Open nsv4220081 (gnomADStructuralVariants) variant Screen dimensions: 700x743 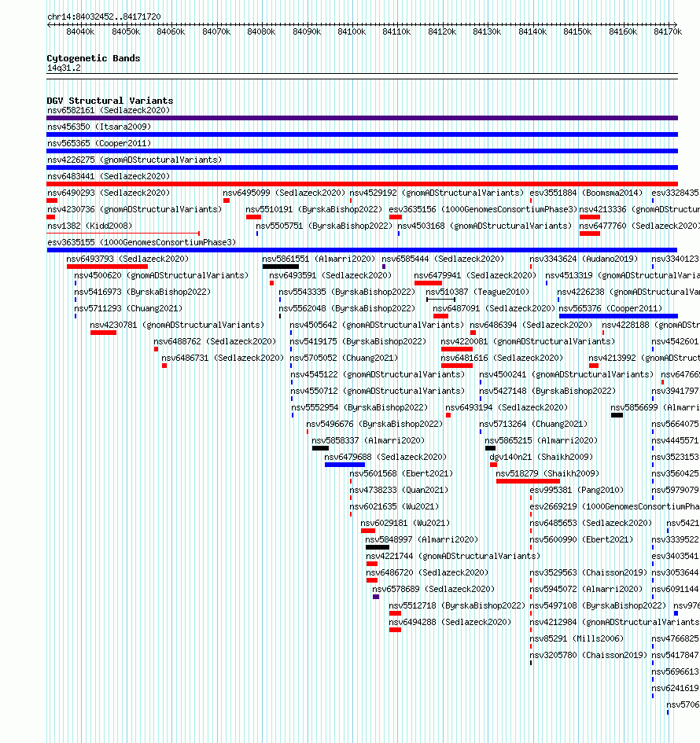[x=528, y=342]
